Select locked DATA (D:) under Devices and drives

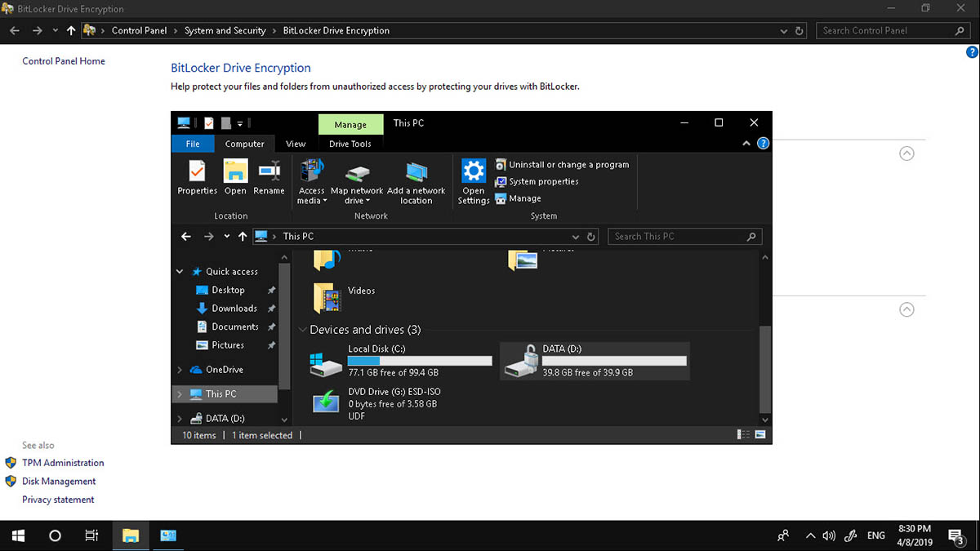tap(595, 361)
